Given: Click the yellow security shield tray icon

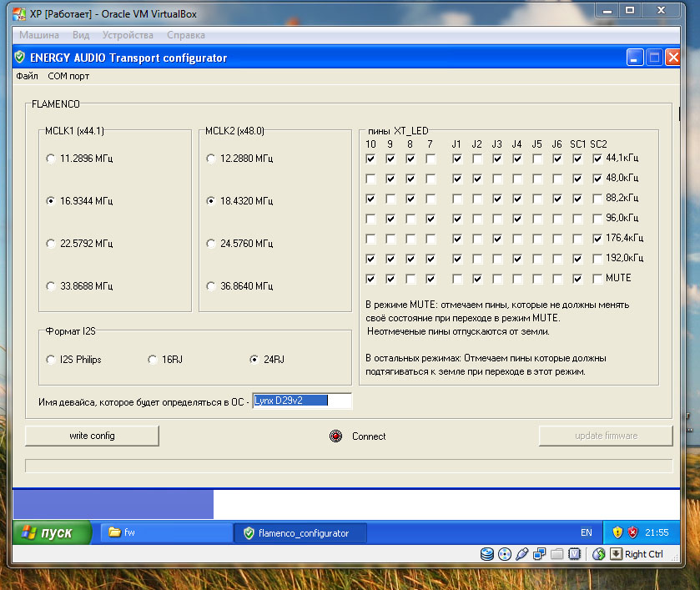Looking at the screenshot, I should [x=617, y=532].
